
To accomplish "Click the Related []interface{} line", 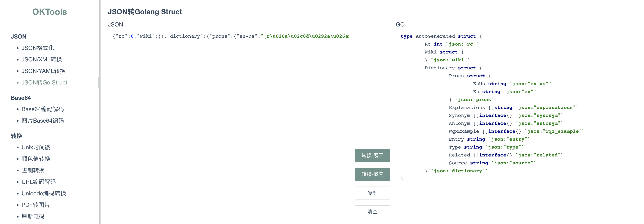I will 506,155.
